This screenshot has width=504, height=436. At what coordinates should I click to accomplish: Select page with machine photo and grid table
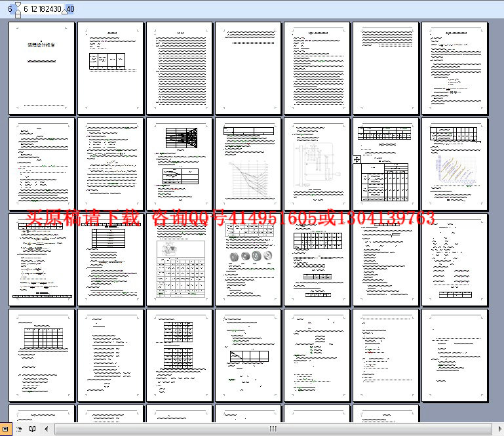click(180, 260)
